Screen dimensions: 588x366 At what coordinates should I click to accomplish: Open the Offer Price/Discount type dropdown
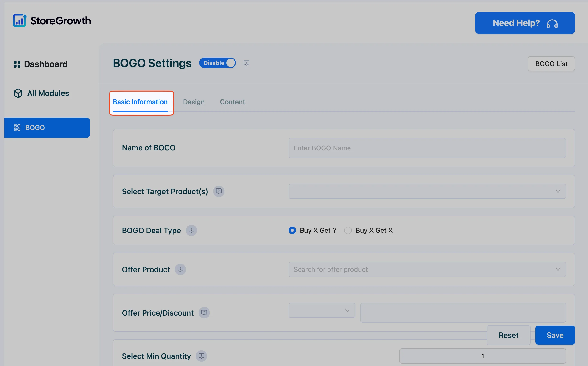[x=322, y=310]
